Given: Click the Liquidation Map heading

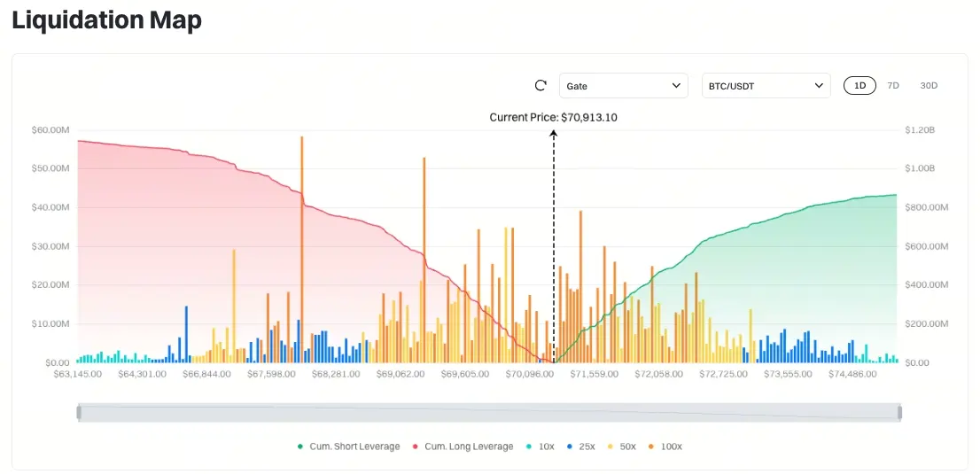Looking at the screenshot, I should [x=107, y=20].
